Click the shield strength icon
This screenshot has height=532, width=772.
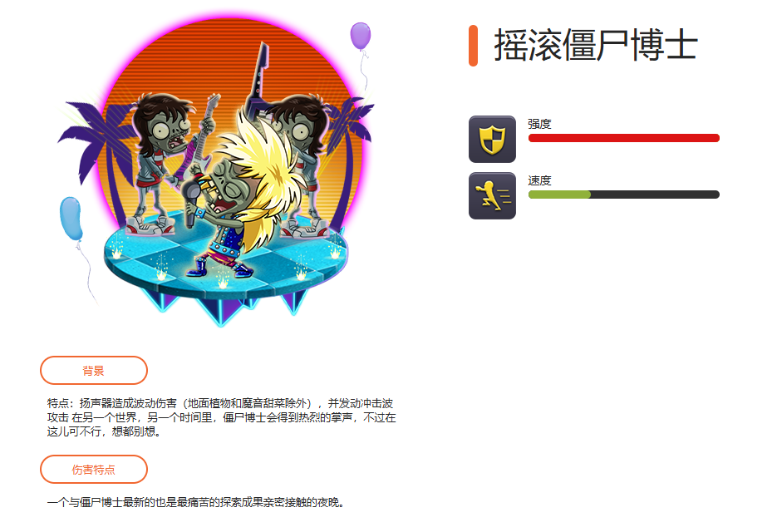pos(492,139)
